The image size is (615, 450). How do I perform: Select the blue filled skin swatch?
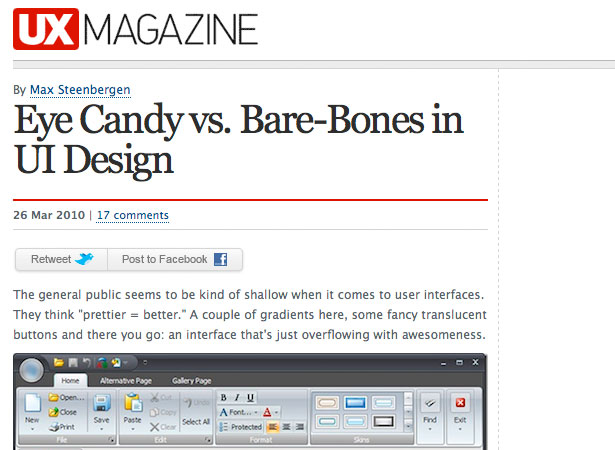pos(355,403)
